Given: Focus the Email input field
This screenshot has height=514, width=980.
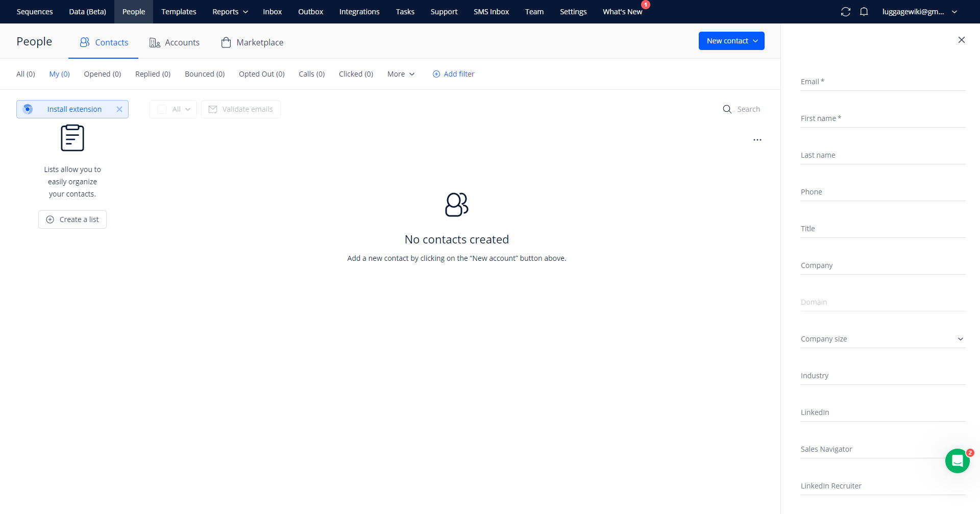Looking at the screenshot, I should (x=883, y=82).
